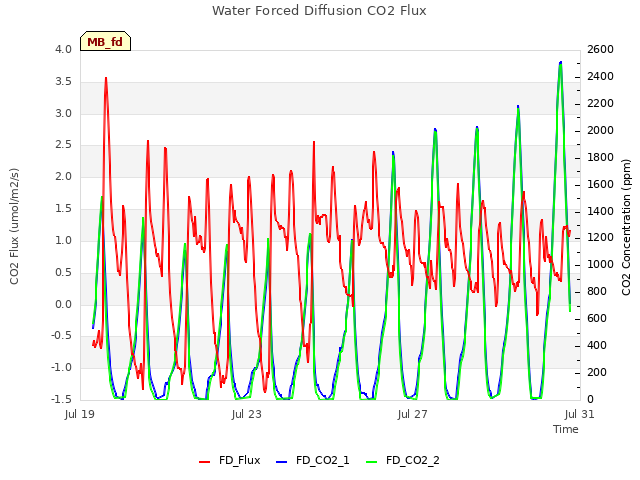Click the 2600 right axis tick label

[600, 49]
